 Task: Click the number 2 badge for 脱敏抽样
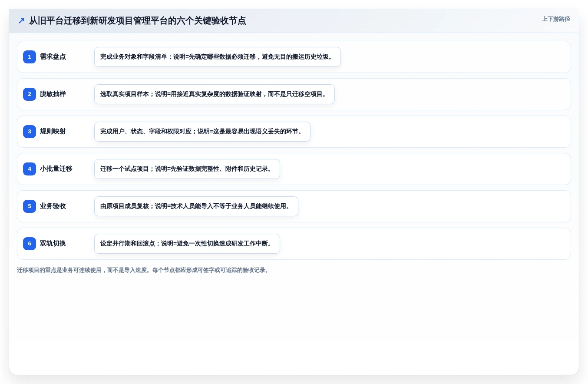[30, 94]
